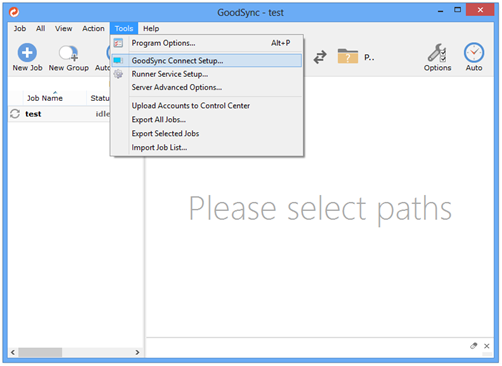502x366 pixels.
Task: Close the GoodSync window
Action: [480, 10]
